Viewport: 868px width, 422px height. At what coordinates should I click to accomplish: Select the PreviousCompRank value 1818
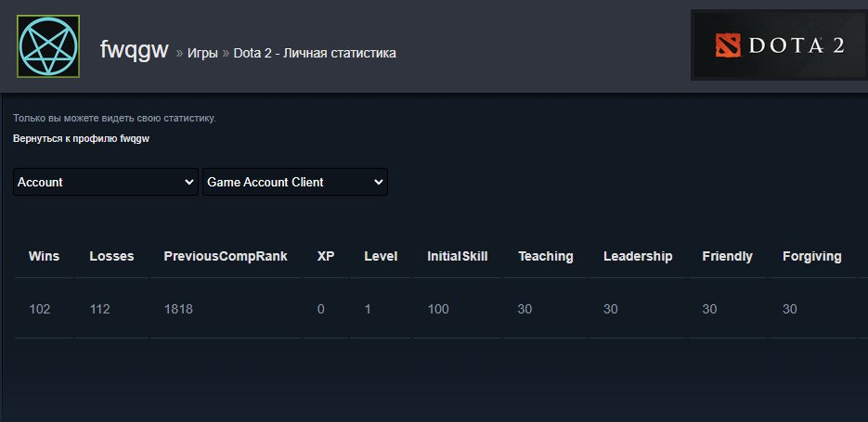click(x=178, y=309)
